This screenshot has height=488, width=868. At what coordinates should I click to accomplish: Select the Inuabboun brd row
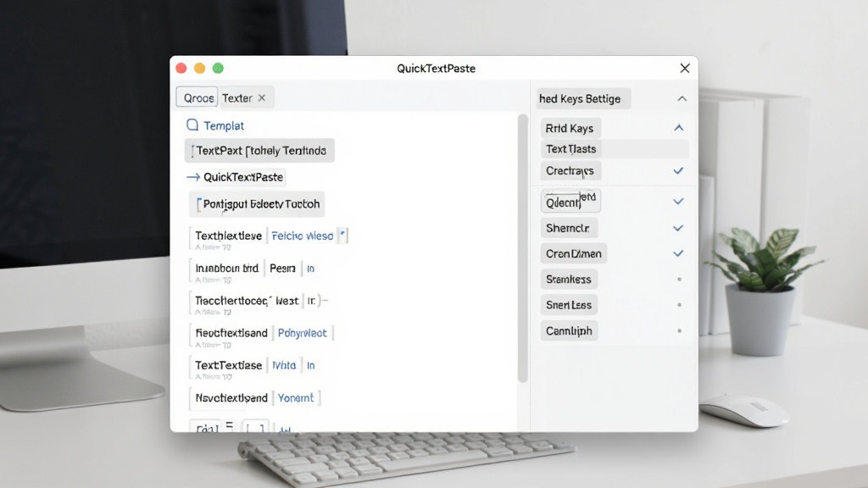pos(226,269)
